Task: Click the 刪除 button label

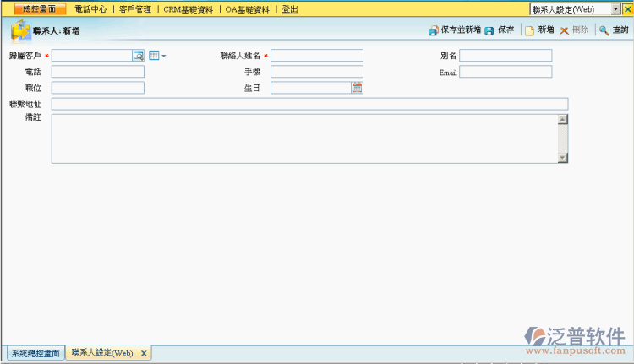Action: tap(580, 30)
